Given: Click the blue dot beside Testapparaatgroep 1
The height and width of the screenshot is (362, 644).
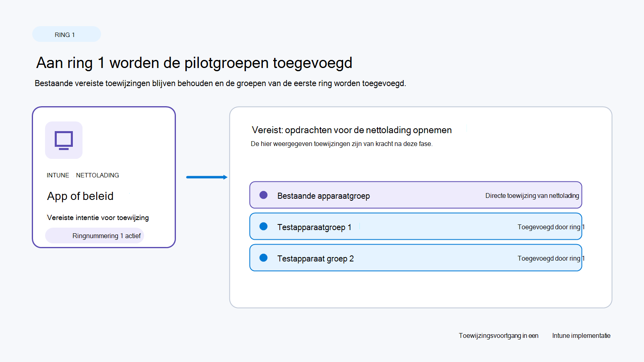Looking at the screenshot, I should 264,226.
